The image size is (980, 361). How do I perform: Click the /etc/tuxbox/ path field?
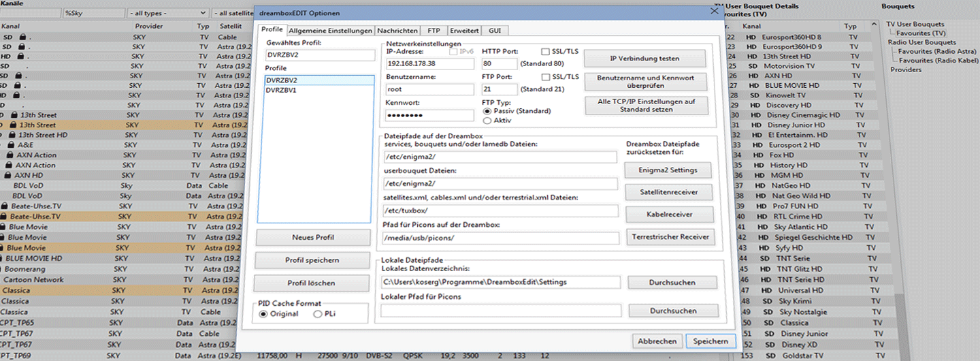(x=500, y=210)
